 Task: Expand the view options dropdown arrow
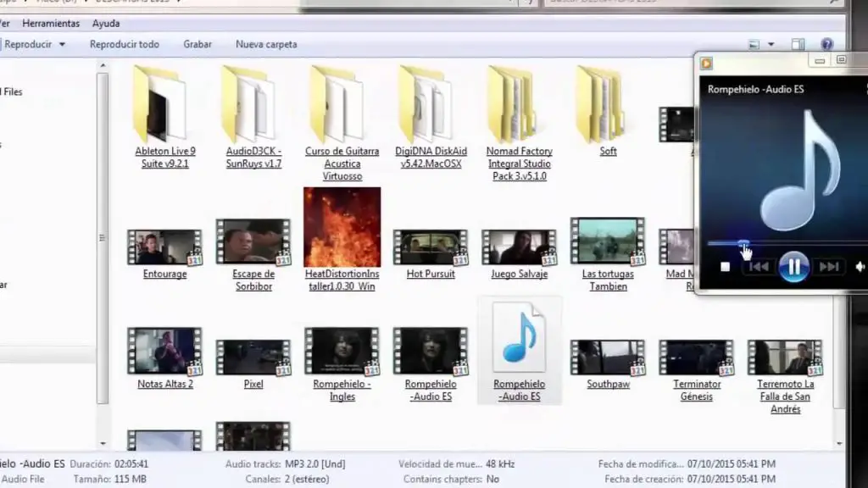click(771, 44)
